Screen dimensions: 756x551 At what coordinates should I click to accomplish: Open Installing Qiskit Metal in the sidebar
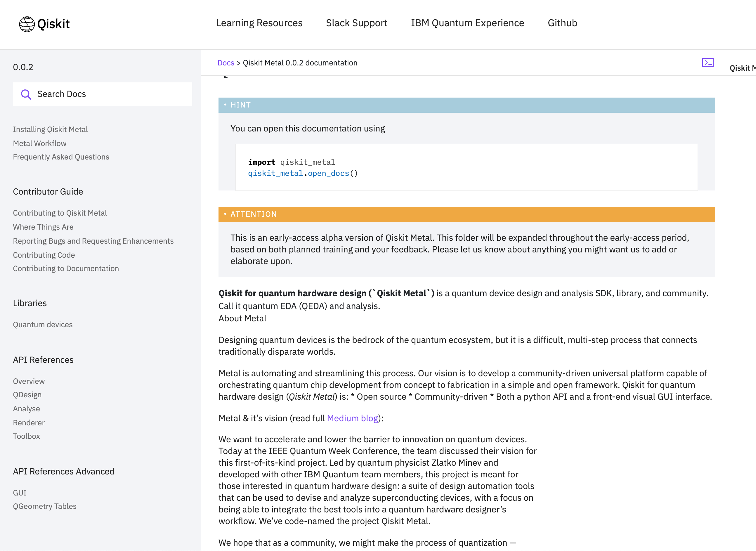[50, 129]
